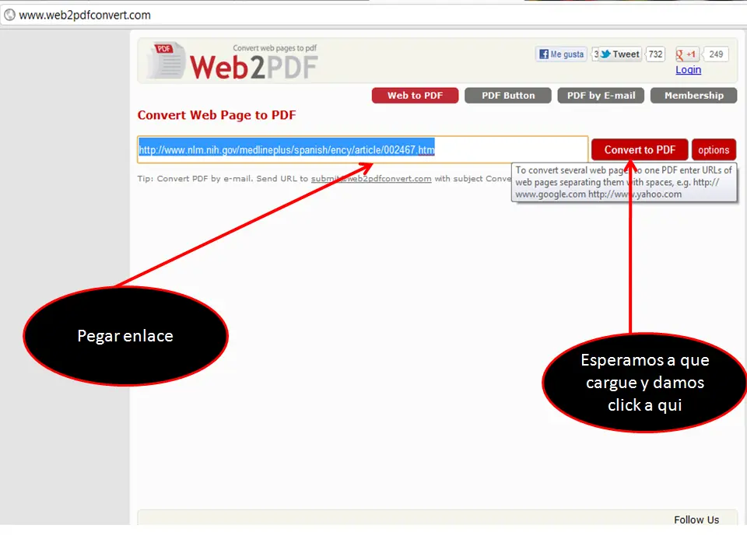747x560 pixels.
Task: Click the Convert to PDF button
Action: (x=640, y=149)
